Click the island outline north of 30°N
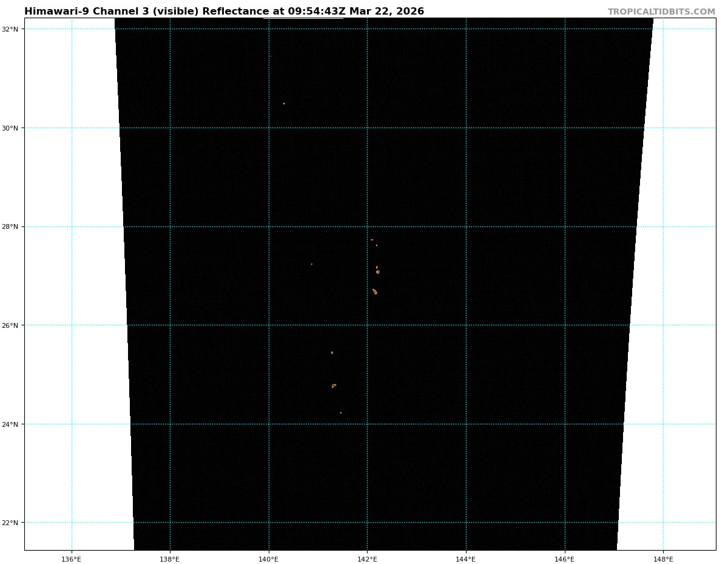The width and height of the screenshot is (728, 564). click(284, 103)
